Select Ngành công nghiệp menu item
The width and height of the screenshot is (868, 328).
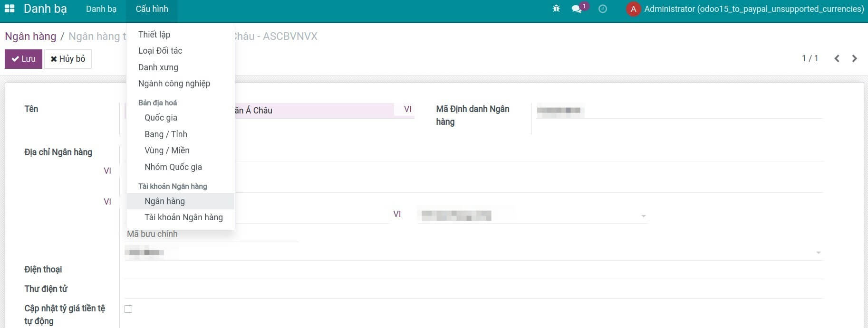174,84
